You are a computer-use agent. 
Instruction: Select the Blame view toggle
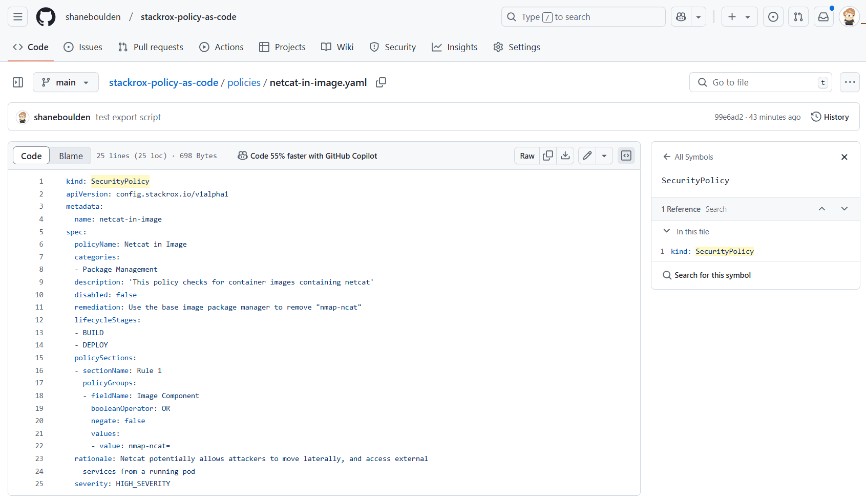(x=71, y=156)
